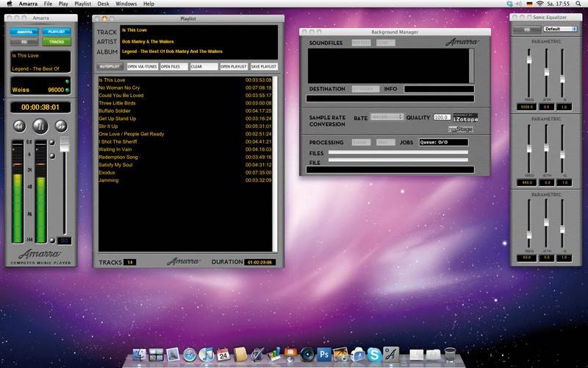
Task: Skip back with the rewind button
Action: pyautogui.click(x=20, y=126)
